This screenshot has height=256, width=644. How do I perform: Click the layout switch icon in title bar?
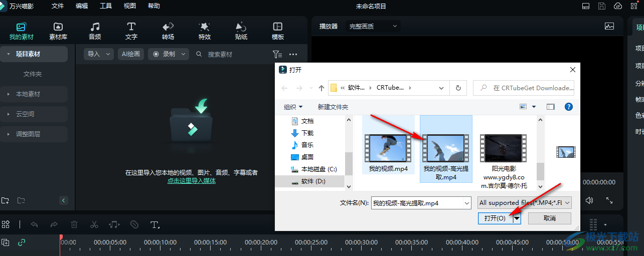click(586, 6)
